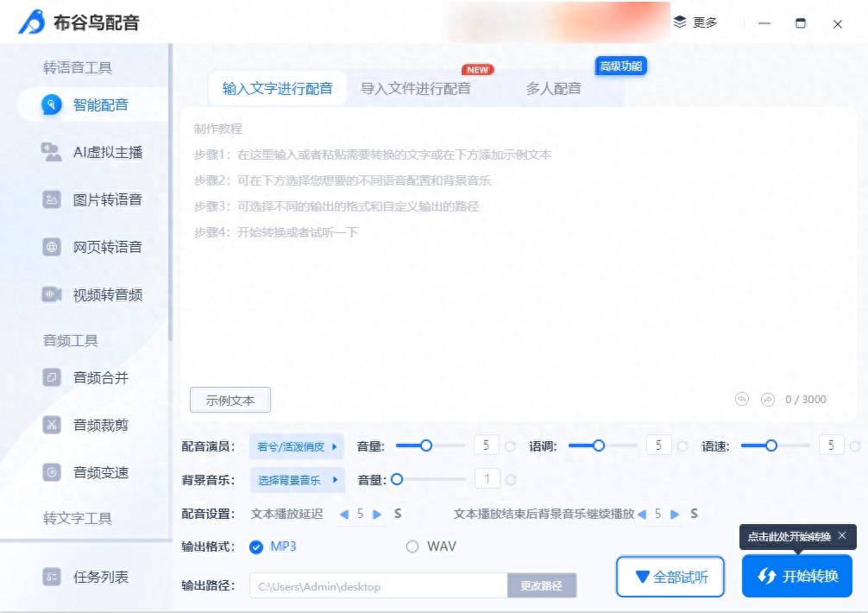Click the 更多 layers icon
The width and height of the screenshot is (868, 613).
pyautogui.click(x=680, y=22)
